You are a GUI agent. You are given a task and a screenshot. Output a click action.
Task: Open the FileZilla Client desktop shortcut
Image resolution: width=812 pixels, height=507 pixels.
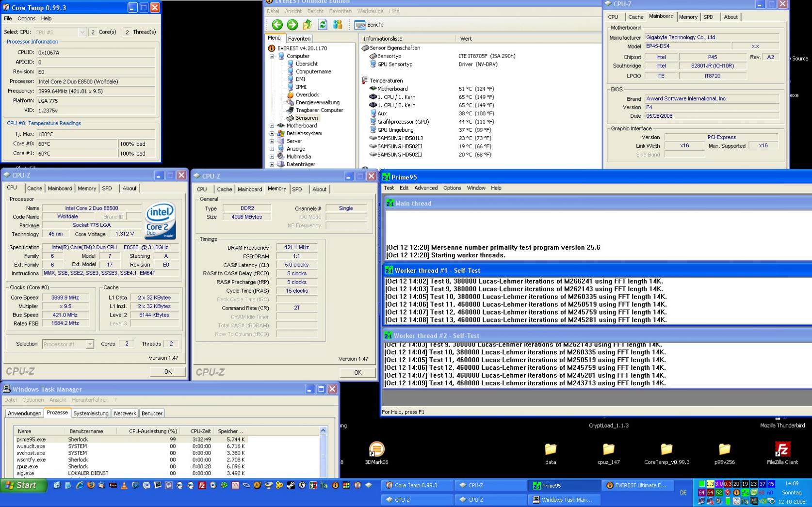point(782,453)
